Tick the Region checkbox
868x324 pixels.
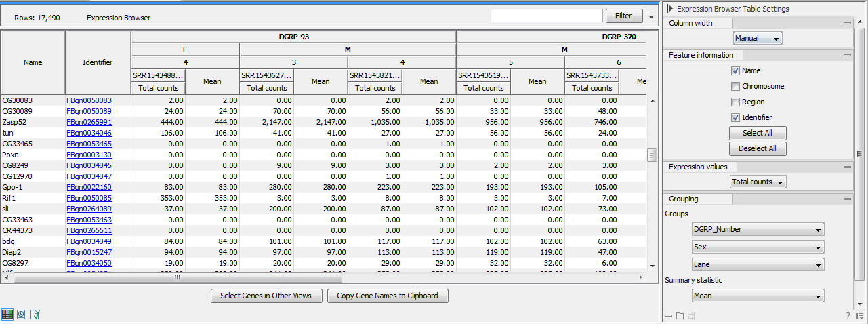(735, 102)
